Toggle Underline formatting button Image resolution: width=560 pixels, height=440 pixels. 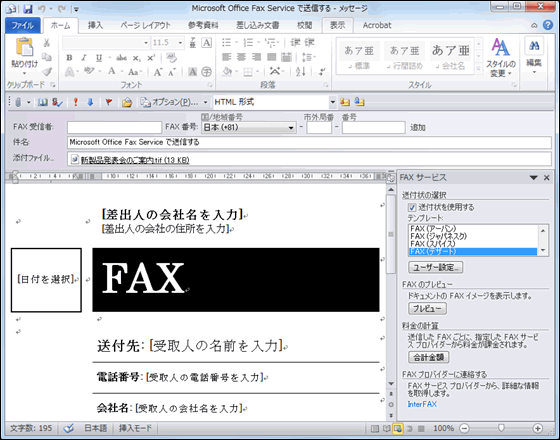click(x=99, y=58)
